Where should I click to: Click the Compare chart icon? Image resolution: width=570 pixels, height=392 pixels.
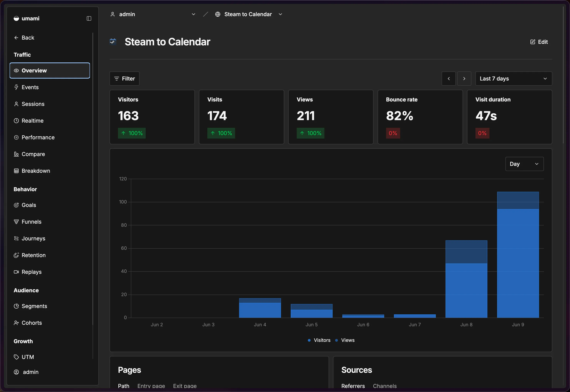point(16,154)
